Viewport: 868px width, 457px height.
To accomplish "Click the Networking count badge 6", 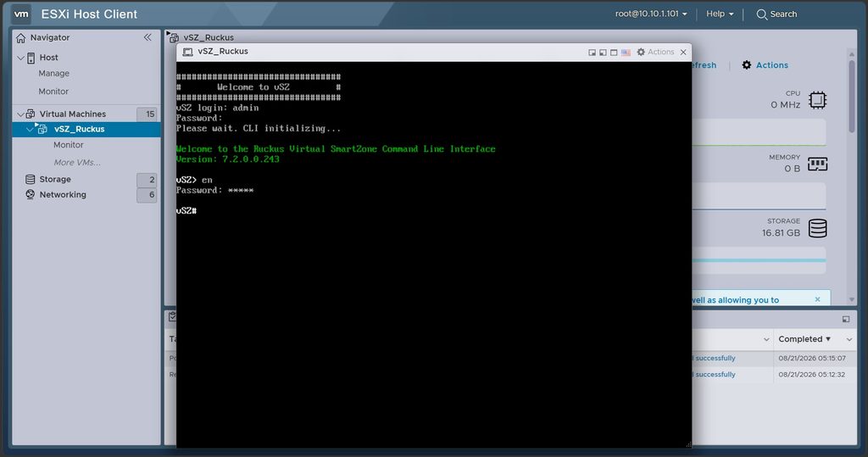I will tap(147, 195).
